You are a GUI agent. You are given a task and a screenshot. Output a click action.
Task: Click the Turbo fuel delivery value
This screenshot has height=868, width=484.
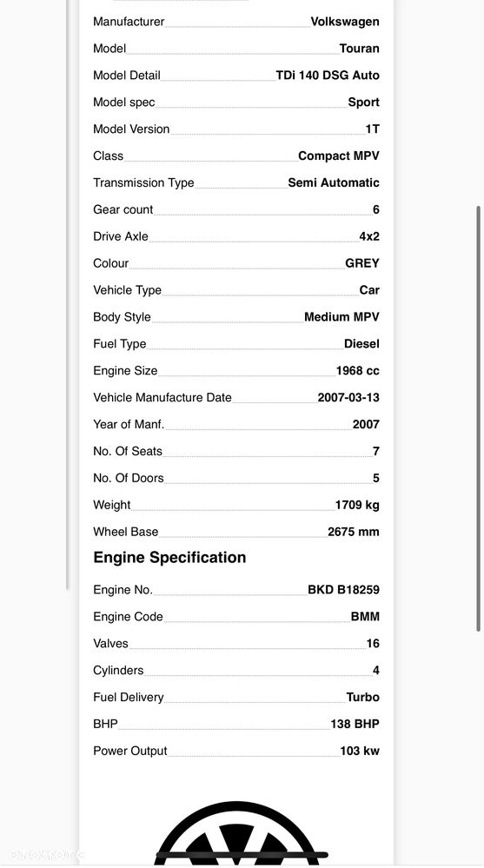pyautogui.click(x=362, y=698)
